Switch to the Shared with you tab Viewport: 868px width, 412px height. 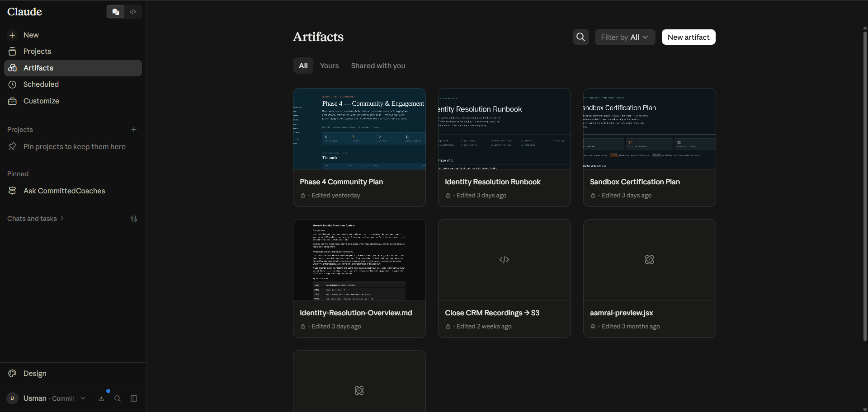coord(378,66)
